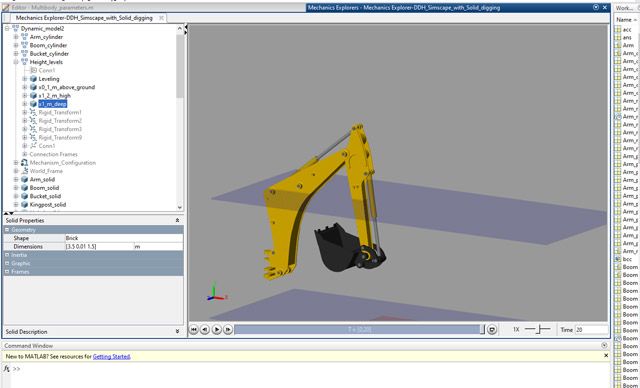Expand the Solid Description panel
Viewport: 640px width, 388px height.
[177, 332]
